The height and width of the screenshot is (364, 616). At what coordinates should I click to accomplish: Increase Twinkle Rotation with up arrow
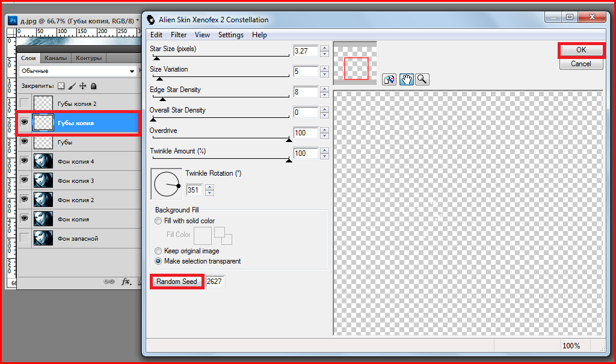pos(210,187)
